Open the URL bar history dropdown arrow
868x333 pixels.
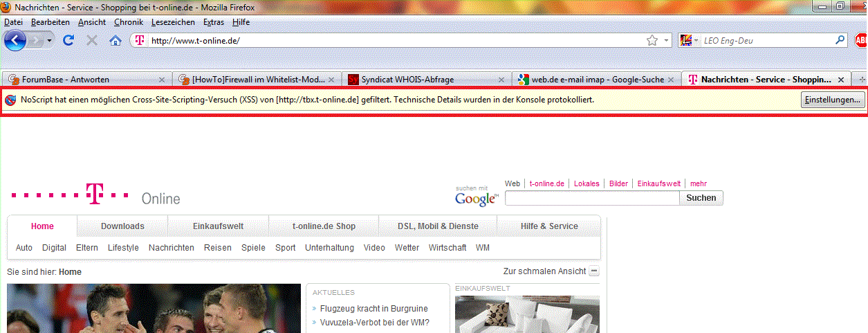[x=667, y=40]
